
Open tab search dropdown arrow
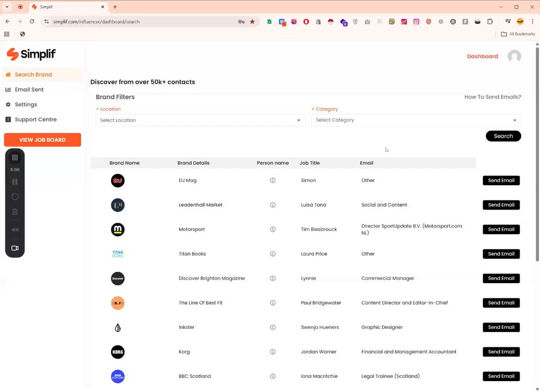click(x=7, y=7)
